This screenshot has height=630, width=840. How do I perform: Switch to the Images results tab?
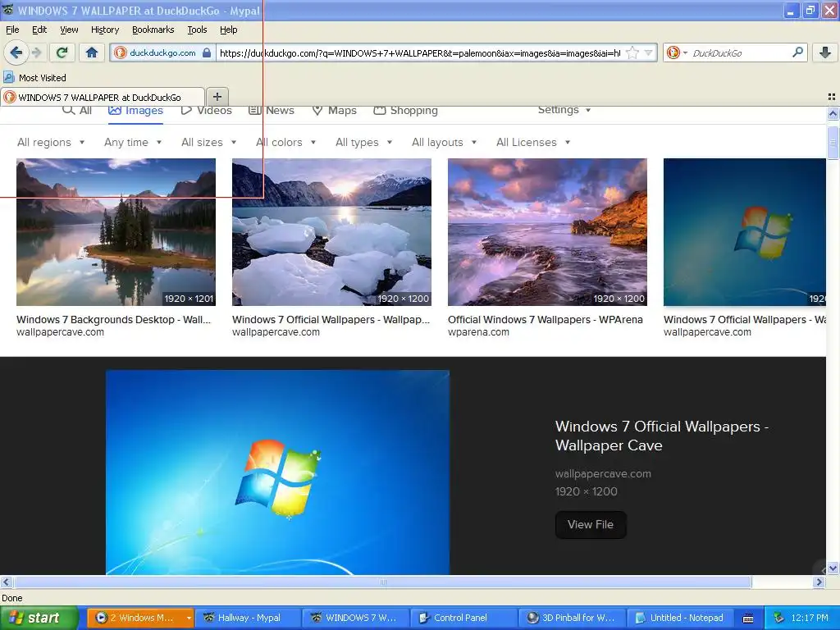pos(135,111)
